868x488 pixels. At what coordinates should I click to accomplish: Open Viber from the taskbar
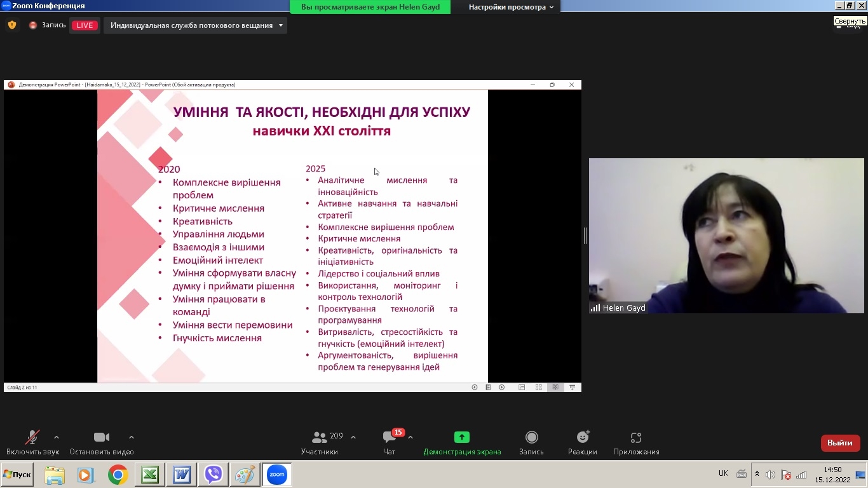(214, 475)
